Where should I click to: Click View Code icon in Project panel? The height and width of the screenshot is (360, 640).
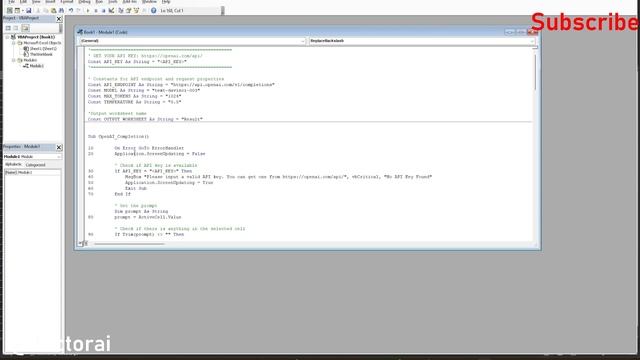[8, 28]
